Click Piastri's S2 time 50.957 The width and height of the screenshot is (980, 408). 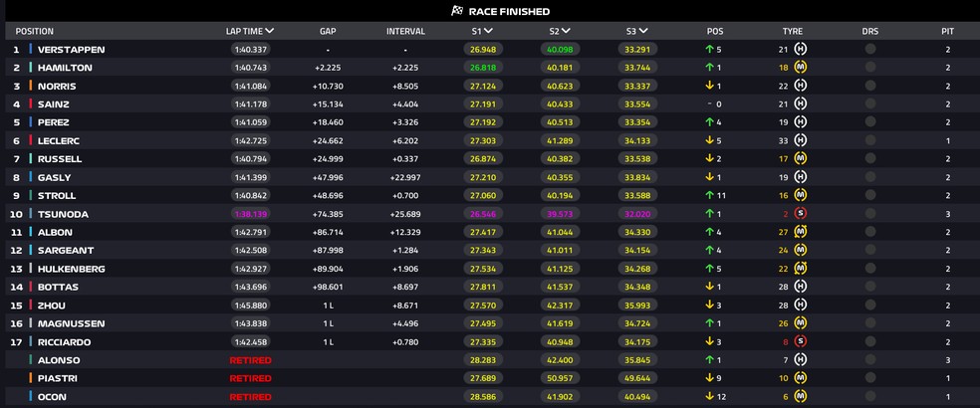(560, 378)
